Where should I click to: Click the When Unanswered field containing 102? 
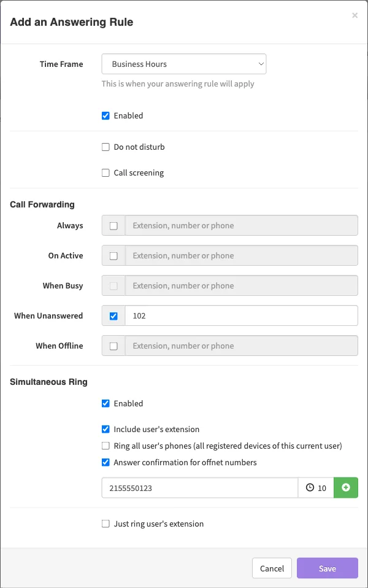coord(241,315)
